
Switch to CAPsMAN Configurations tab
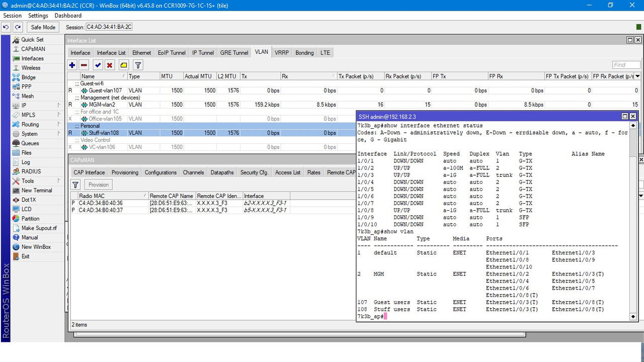160,172
